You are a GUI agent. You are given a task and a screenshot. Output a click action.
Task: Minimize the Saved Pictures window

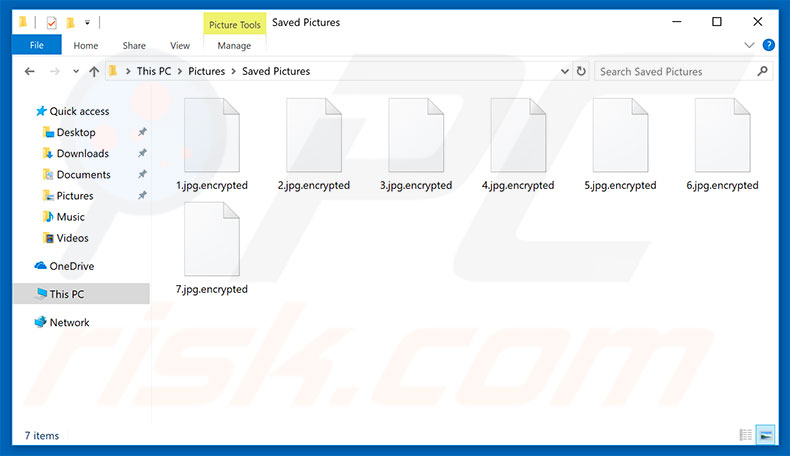[x=677, y=22]
